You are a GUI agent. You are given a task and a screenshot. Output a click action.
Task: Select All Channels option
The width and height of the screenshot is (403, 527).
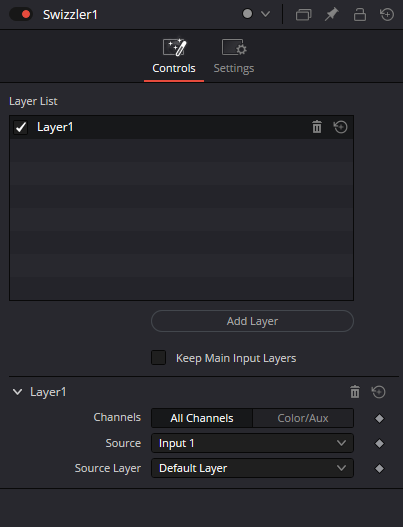[x=202, y=418]
